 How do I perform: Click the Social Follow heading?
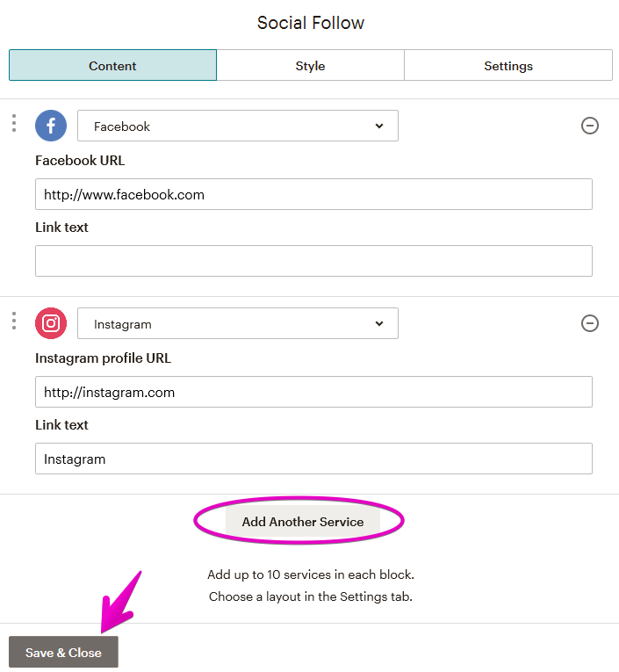point(311,23)
